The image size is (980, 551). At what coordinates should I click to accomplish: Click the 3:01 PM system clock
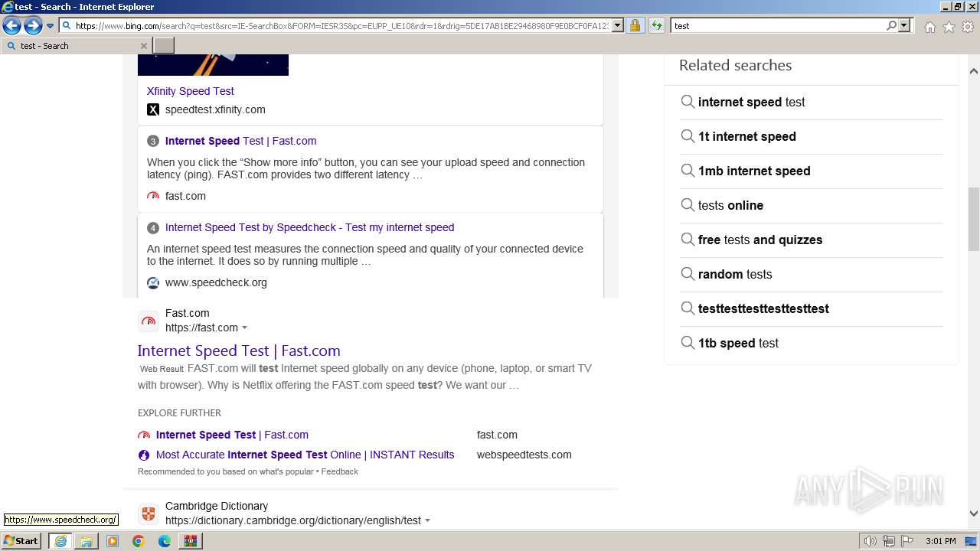pos(940,541)
